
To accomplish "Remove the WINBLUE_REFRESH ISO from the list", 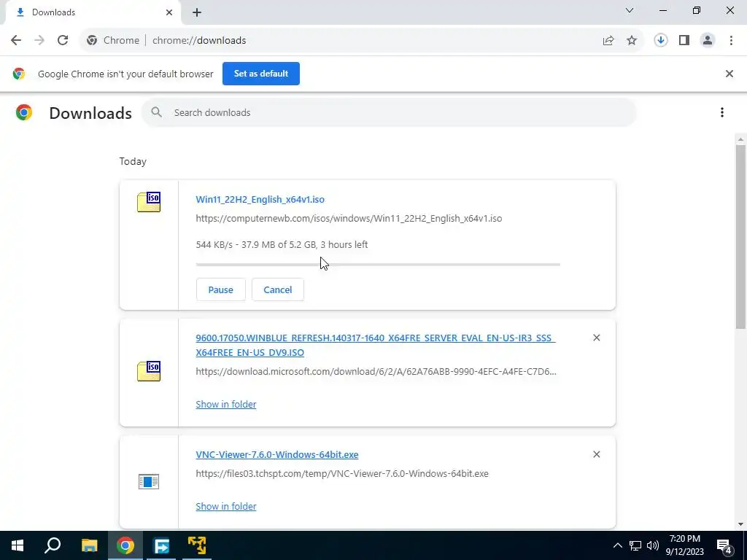I will point(597,338).
